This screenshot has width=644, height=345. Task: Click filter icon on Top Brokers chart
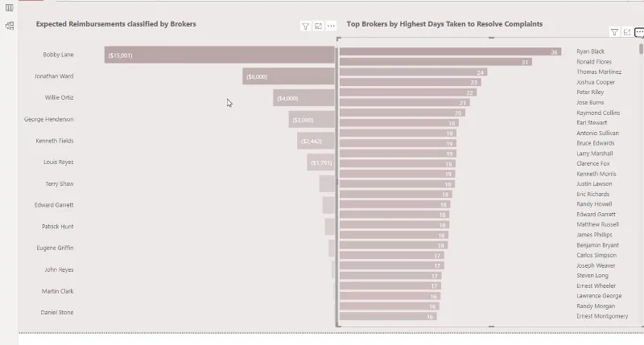pos(614,32)
